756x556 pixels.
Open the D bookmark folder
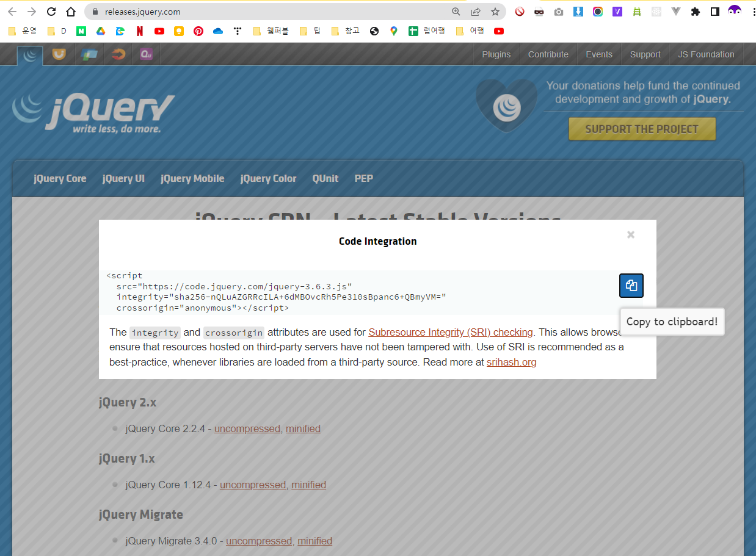(57, 31)
